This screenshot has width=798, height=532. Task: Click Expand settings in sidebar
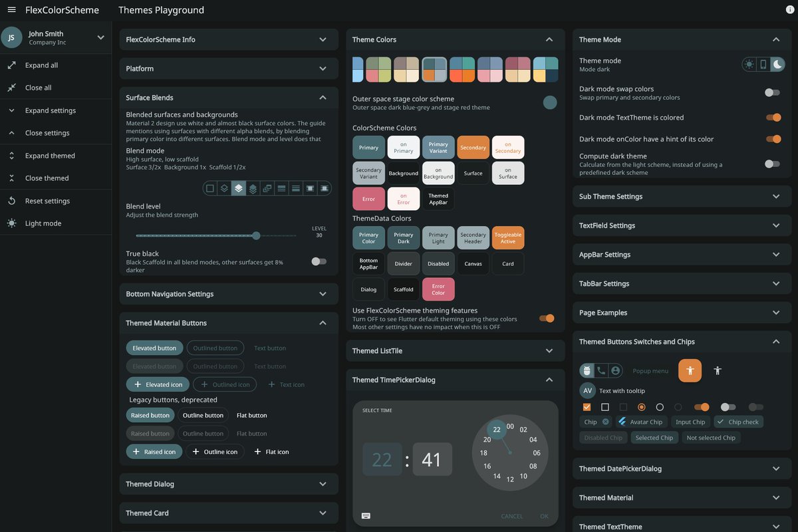(x=56, y=110)
